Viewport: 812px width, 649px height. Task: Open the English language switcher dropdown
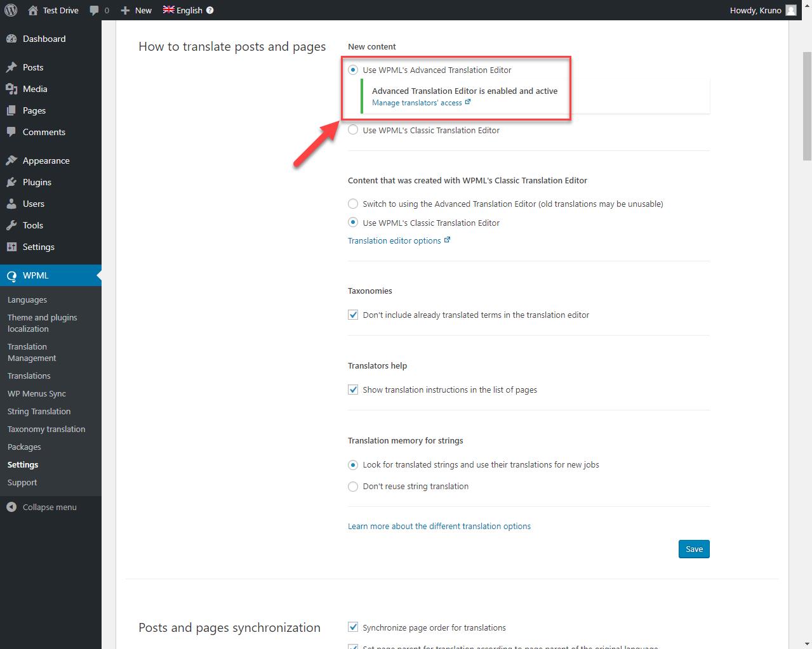(183, 10)
